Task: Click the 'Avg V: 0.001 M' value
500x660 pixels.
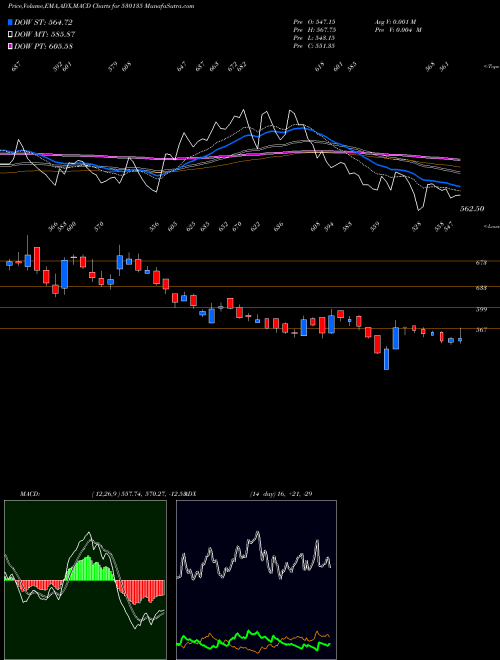Action: pyautogui.click(x=395, y=21)
